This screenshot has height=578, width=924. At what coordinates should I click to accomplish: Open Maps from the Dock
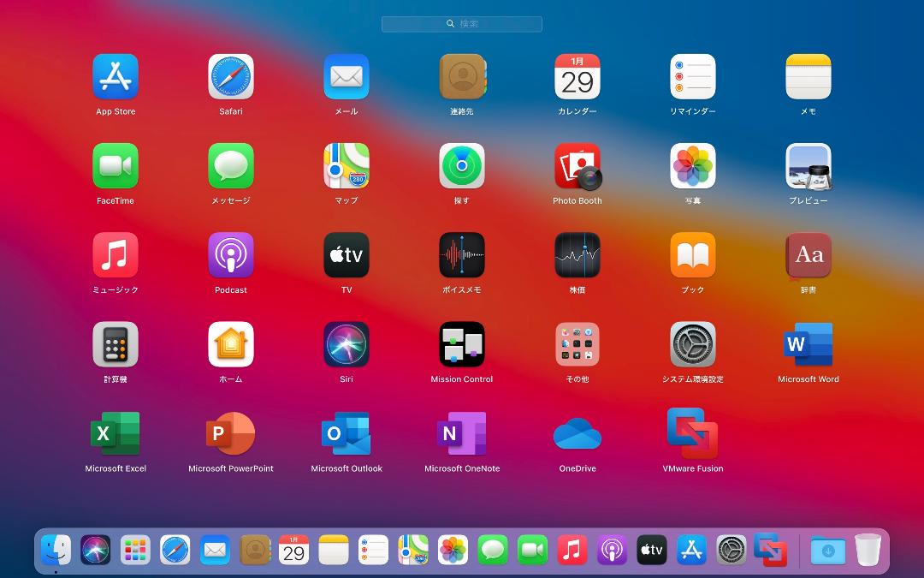(x=413, y=551)
